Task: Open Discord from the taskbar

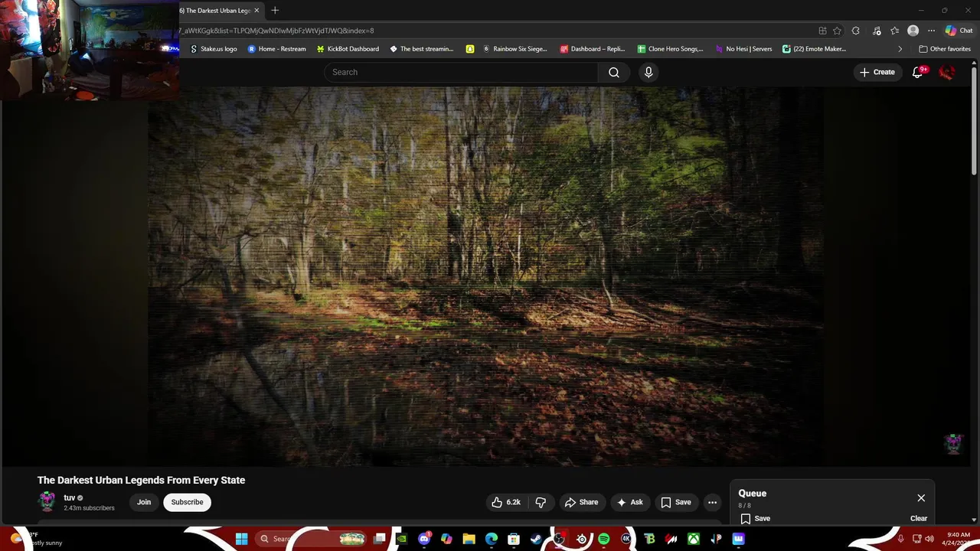Action: (424, 539)
